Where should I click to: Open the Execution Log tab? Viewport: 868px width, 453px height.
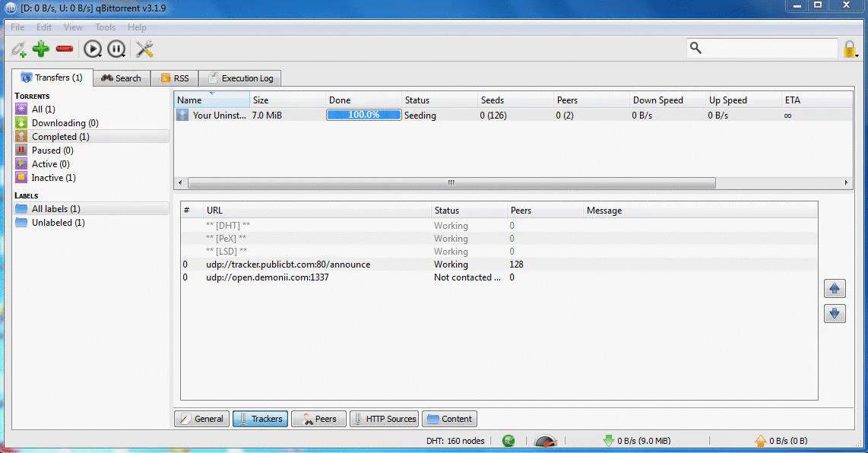coord(240,78)
